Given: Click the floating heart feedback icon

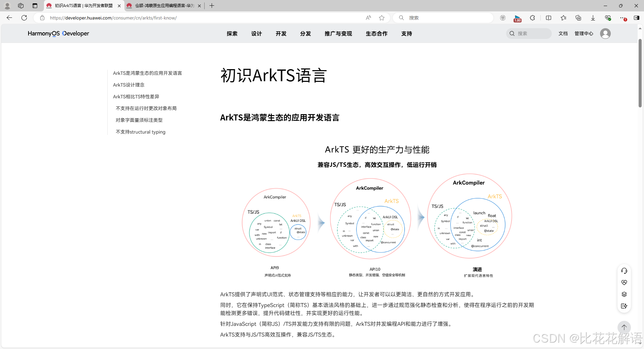Looking at the screenshot, I should tap(624, 283).
